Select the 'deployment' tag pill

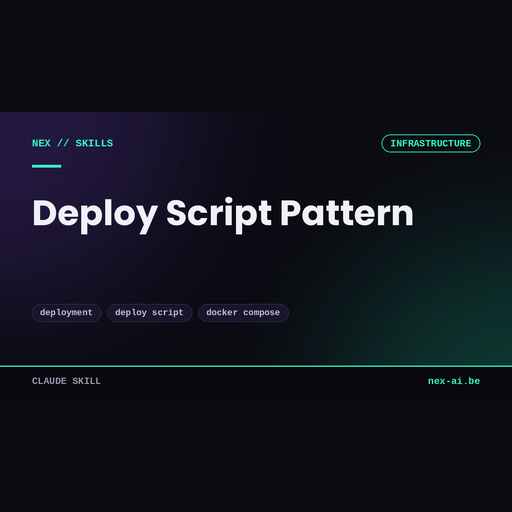(x=66, y=313)
